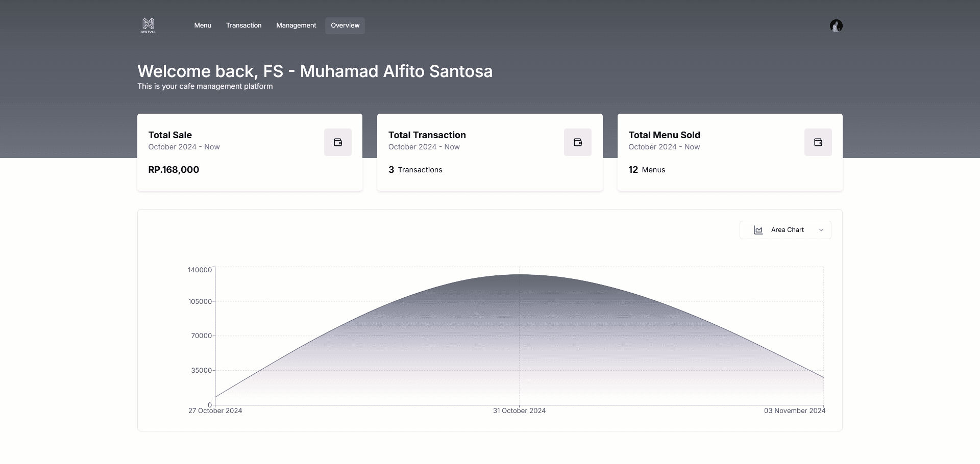
Task: Go to the Menu navigation item
Action: (203, 25)
